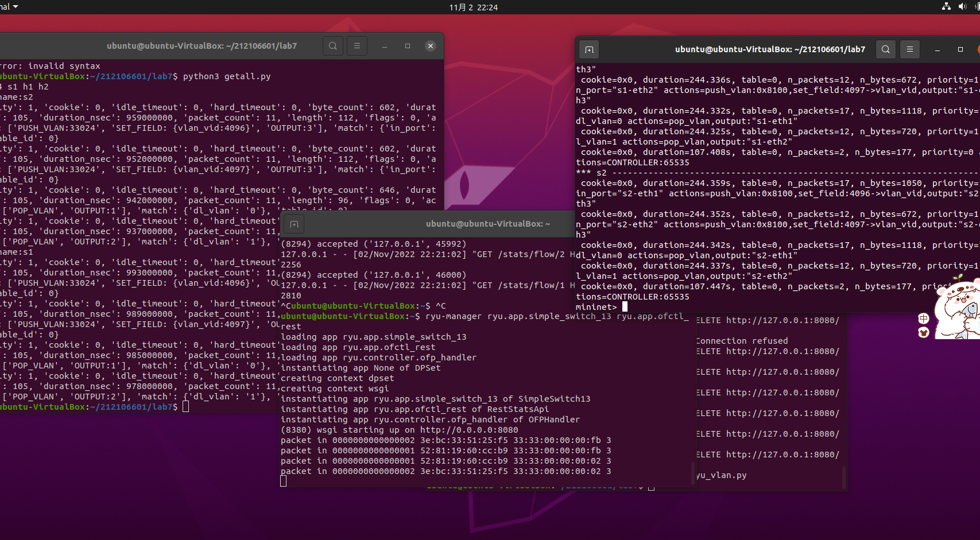Maximize the right mininet terminal window
Viewport: 980px width, 540px height.
coord(960,49)
